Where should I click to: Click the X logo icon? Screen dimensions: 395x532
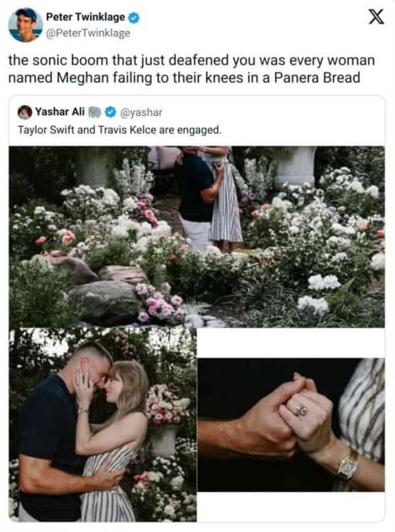click(377, 17)
